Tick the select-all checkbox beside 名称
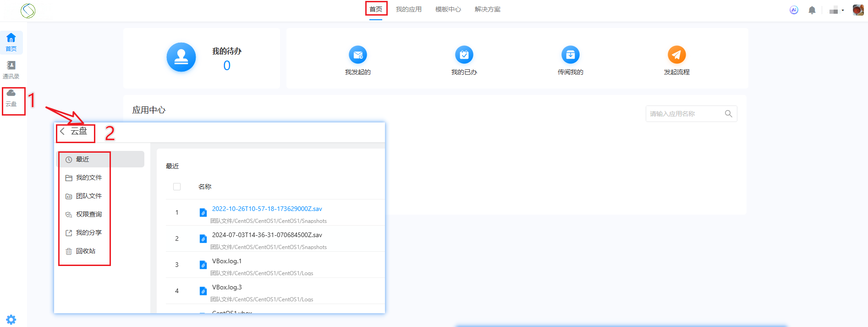 (x=177, y=187)
